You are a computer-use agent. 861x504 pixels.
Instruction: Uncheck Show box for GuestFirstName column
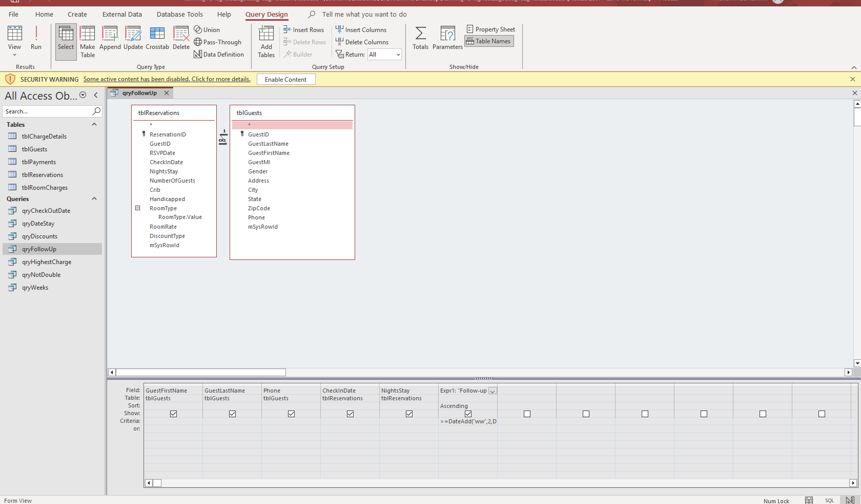pyautogui.click(x=173, y=414)
